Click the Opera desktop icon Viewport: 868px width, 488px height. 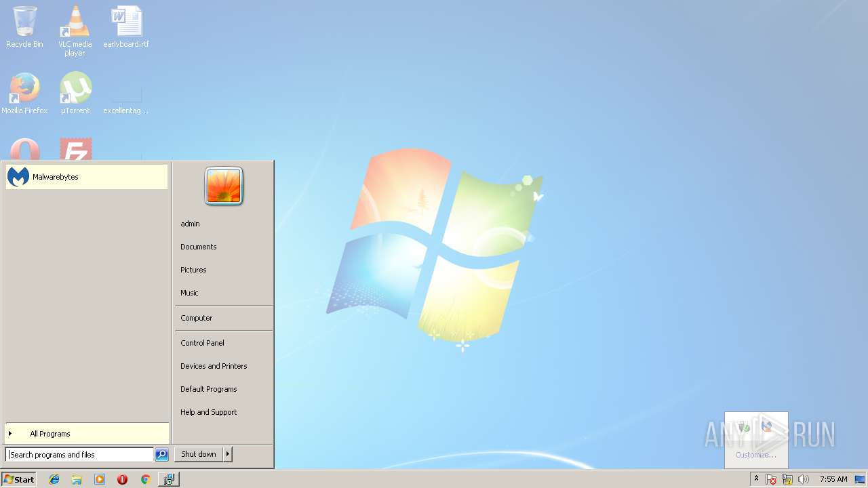click(24, 149)
